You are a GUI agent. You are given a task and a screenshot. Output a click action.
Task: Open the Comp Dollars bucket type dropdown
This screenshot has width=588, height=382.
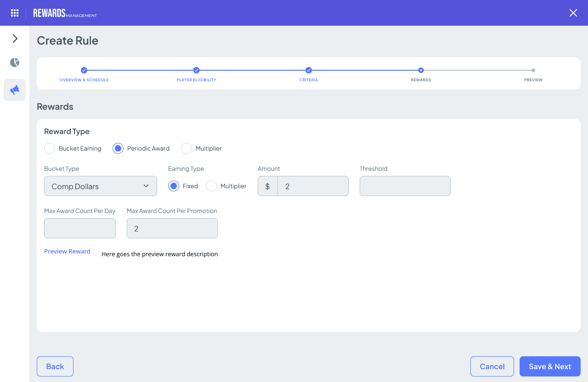point(100,186)
